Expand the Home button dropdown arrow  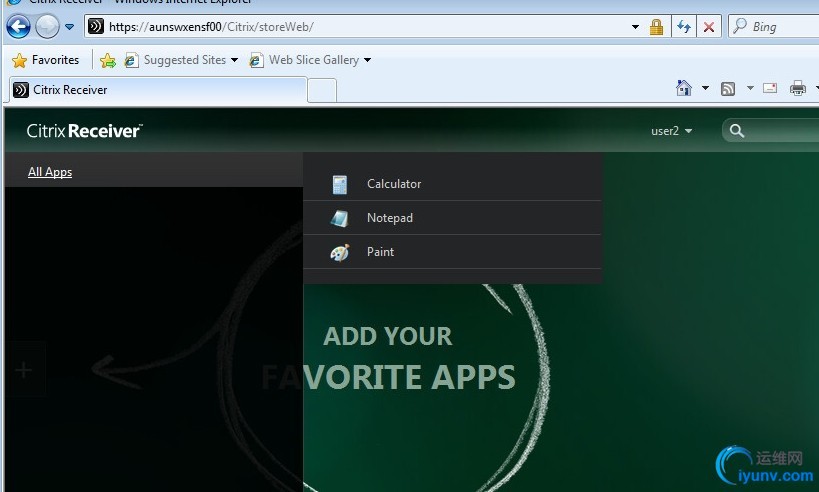click(705, 88)
